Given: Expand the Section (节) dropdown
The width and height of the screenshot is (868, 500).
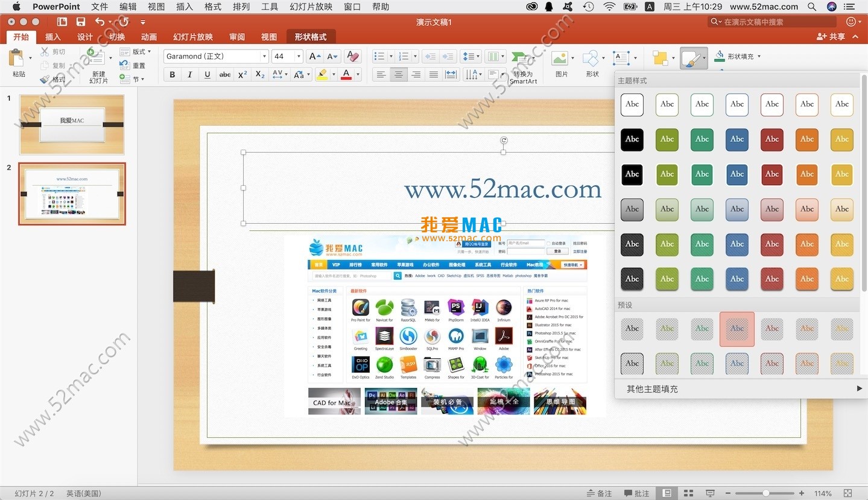Looking at the screenshot, I should pos(142,79).
